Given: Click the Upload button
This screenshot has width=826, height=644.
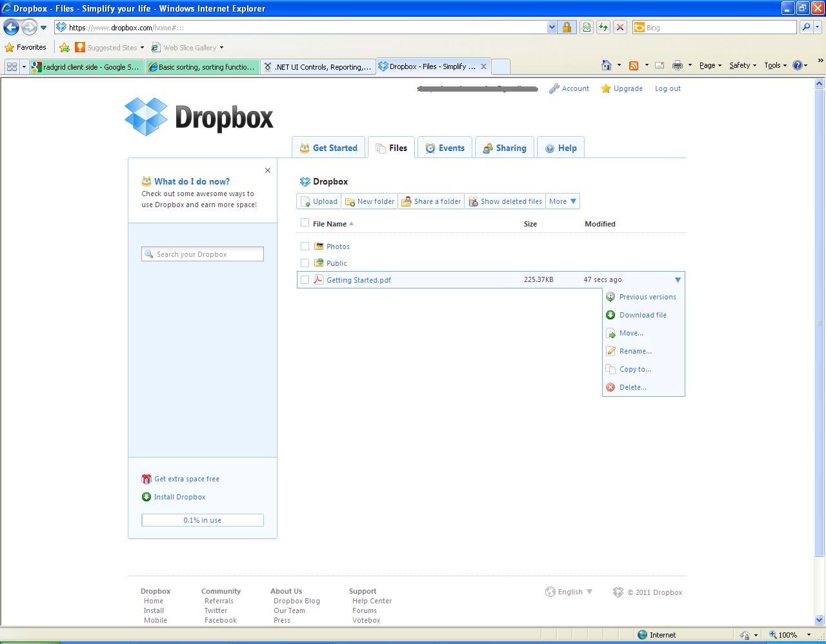Looking at the screenshot, I should (319, 201).
